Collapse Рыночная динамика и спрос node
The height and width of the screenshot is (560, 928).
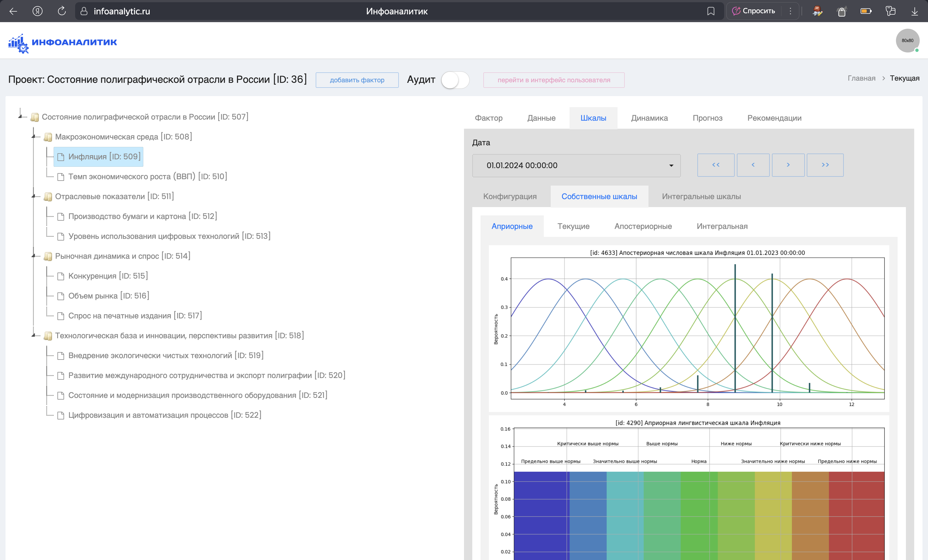[33, 256]
